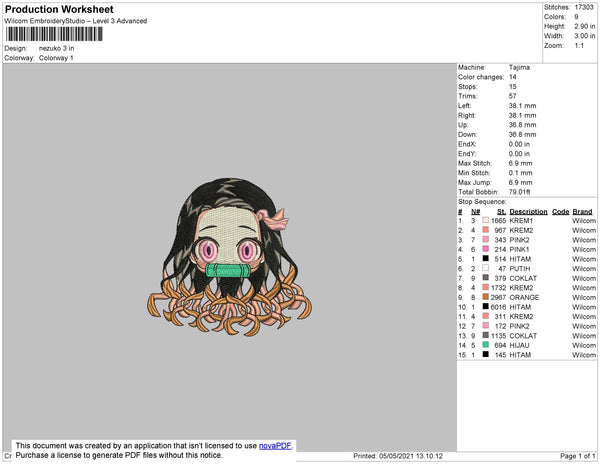Viewport: 600px width, 464px height.
Task: Click the Height value 2.90 in
Action: click(585, 26)
